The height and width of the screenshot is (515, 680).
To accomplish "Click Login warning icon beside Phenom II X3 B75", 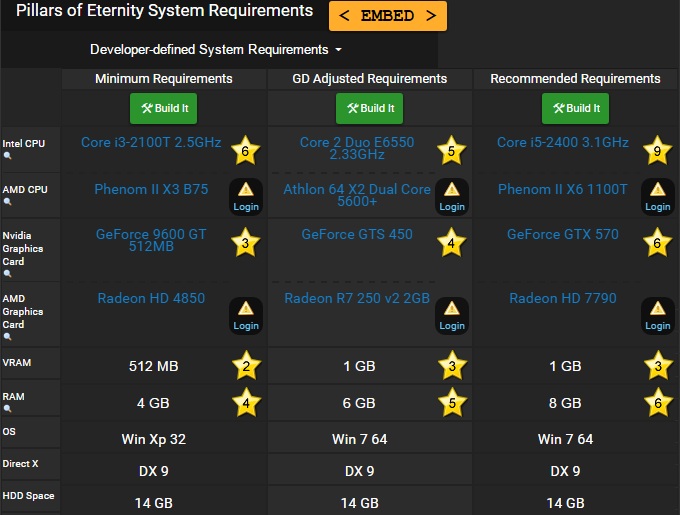I will (x=246, y=196).
